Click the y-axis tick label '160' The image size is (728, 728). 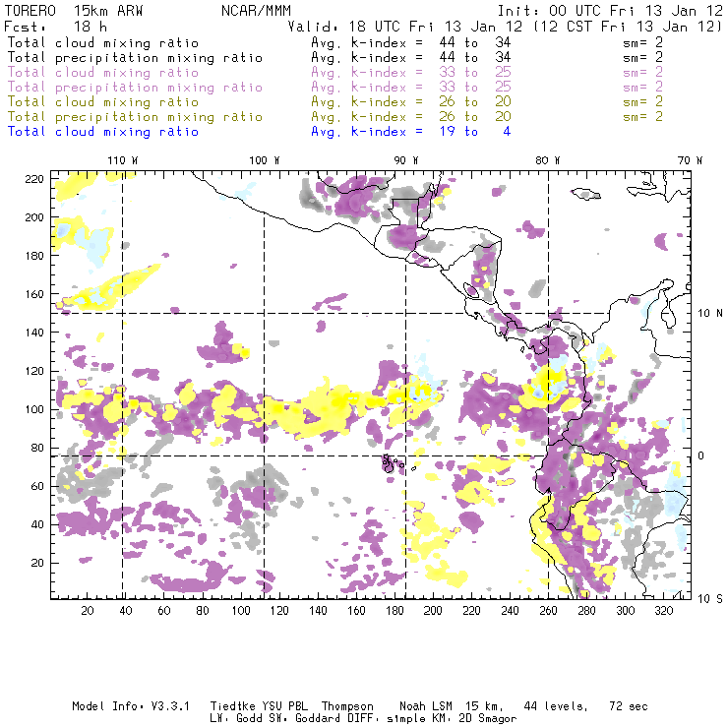(34, 294)
